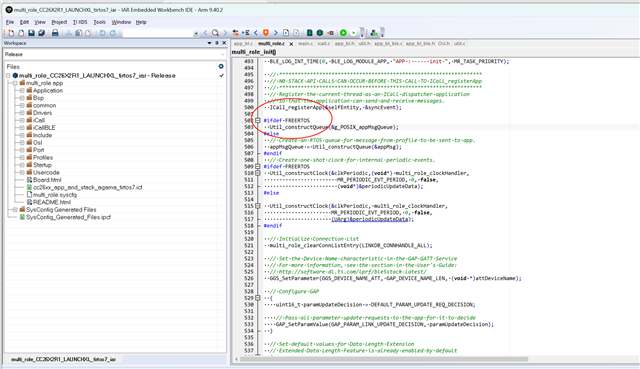
Task: Click the Go To line icon
Action: click(246, 33)
